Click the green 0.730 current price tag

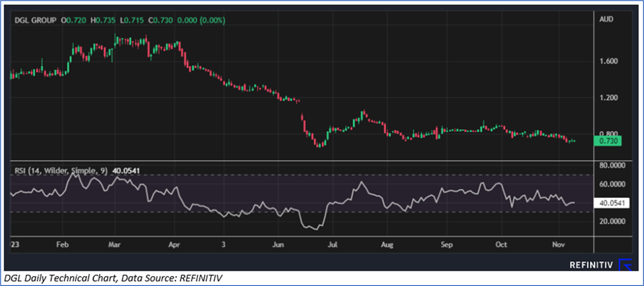tap(608, 141)
